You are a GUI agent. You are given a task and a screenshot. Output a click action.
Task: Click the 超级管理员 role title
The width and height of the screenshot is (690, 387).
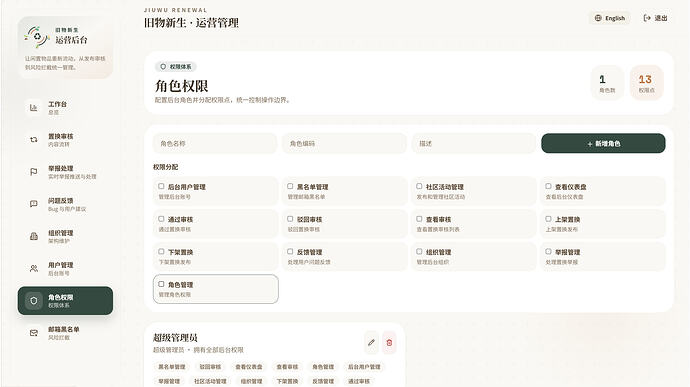[175, 338]
